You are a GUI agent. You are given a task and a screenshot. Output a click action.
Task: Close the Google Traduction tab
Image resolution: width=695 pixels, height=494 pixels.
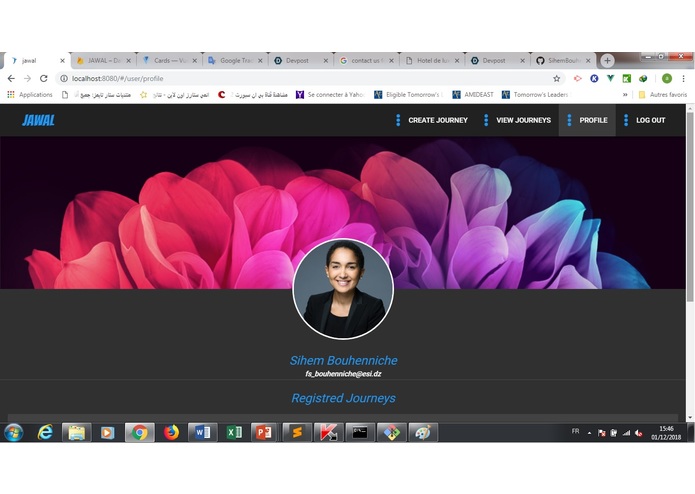pos(260,61)
